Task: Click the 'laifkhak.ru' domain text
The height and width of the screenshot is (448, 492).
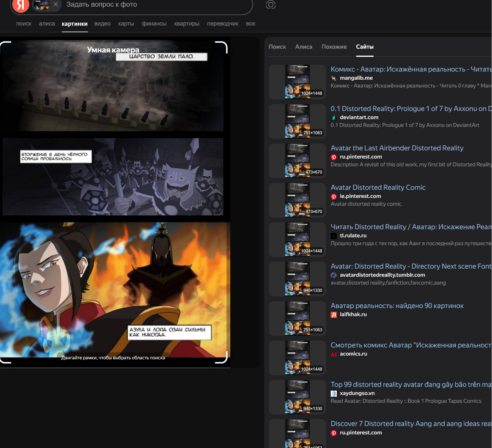Action: click(353, 314)
